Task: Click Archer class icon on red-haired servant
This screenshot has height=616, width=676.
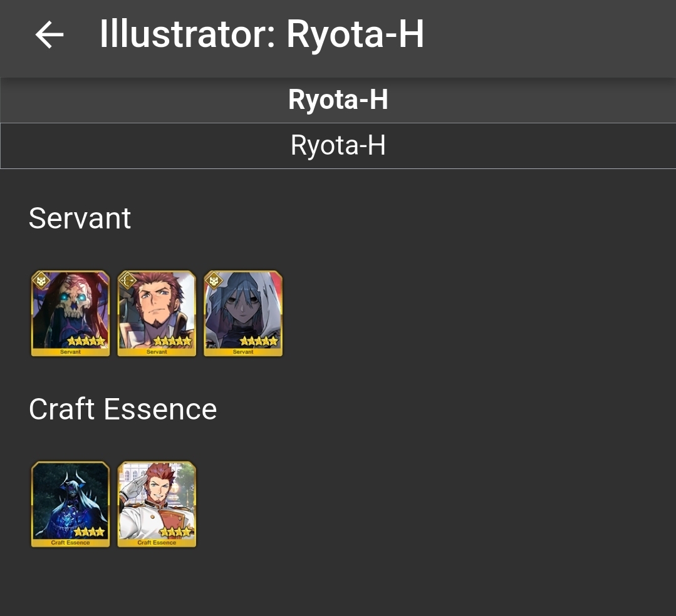Action: pyautogui.click(x=127, y=281)
